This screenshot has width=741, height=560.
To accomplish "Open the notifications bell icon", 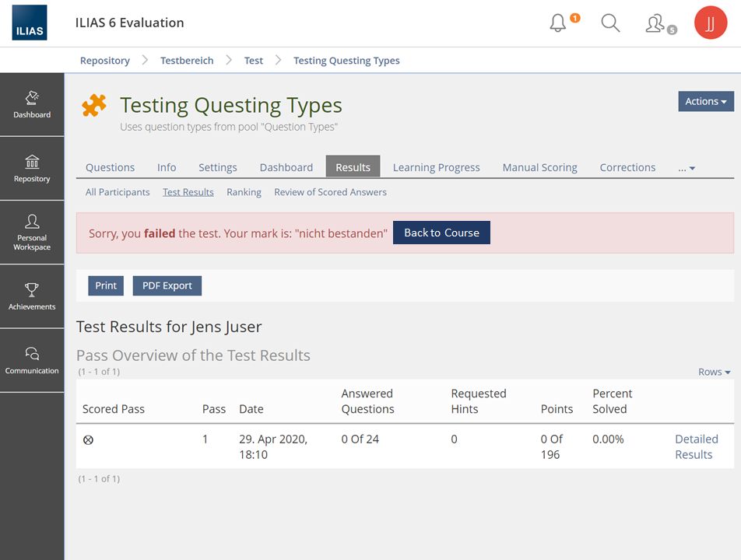I will coord(558,23).
